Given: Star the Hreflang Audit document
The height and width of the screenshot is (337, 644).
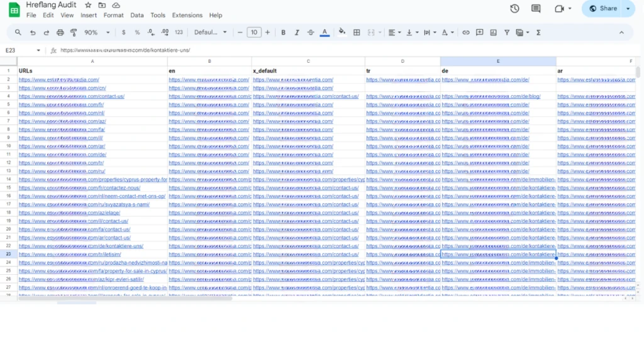Looking at the screenshot, I should 88,4.
